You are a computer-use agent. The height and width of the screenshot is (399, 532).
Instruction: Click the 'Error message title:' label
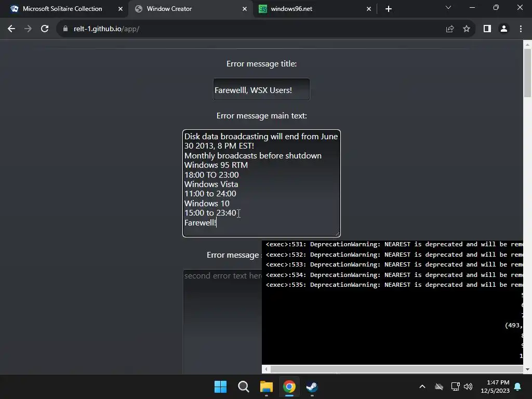pos(262,64)
